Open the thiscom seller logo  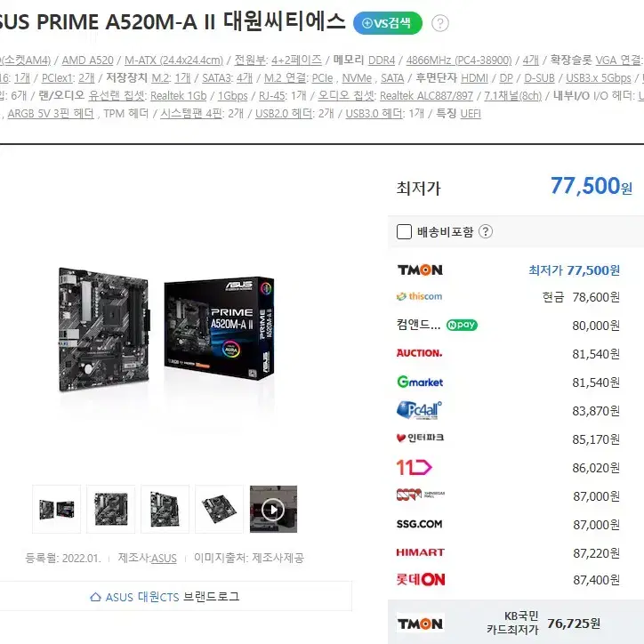(419, 296)
